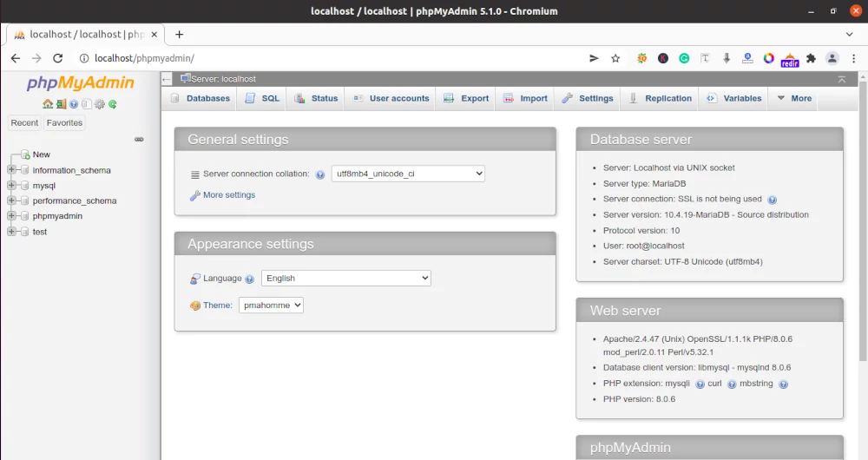Click New to create a database
This screenshot has height=460, width=868.
[42, 154]
